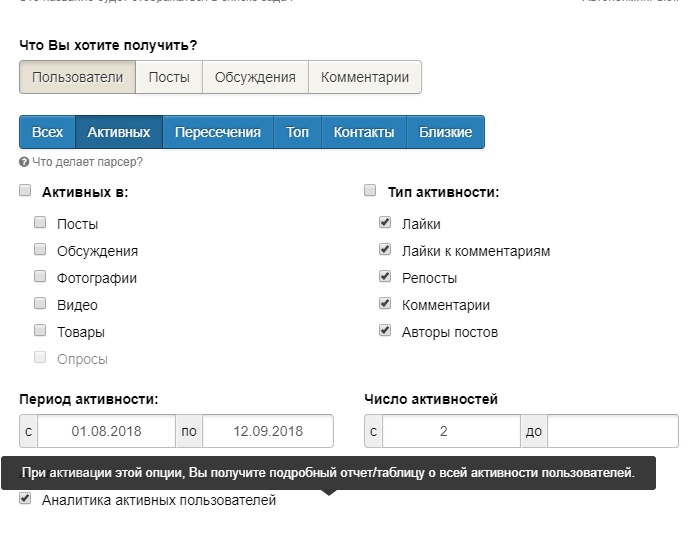This screenshot has width=692, height=533.
Task: Enable the Посты checkbox under Активных в
Action: (40, 223)
